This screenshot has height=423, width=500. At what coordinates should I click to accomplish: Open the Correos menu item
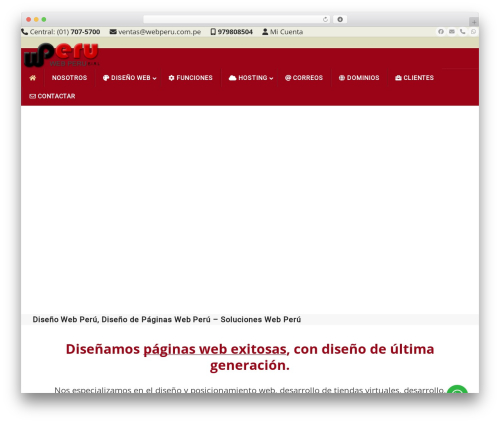(x=308, y=78)
